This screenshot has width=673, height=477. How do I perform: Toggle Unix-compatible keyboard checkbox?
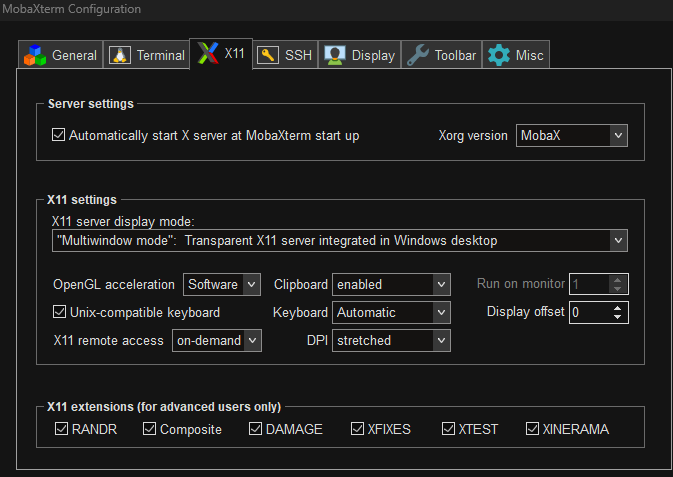[58, 312]
